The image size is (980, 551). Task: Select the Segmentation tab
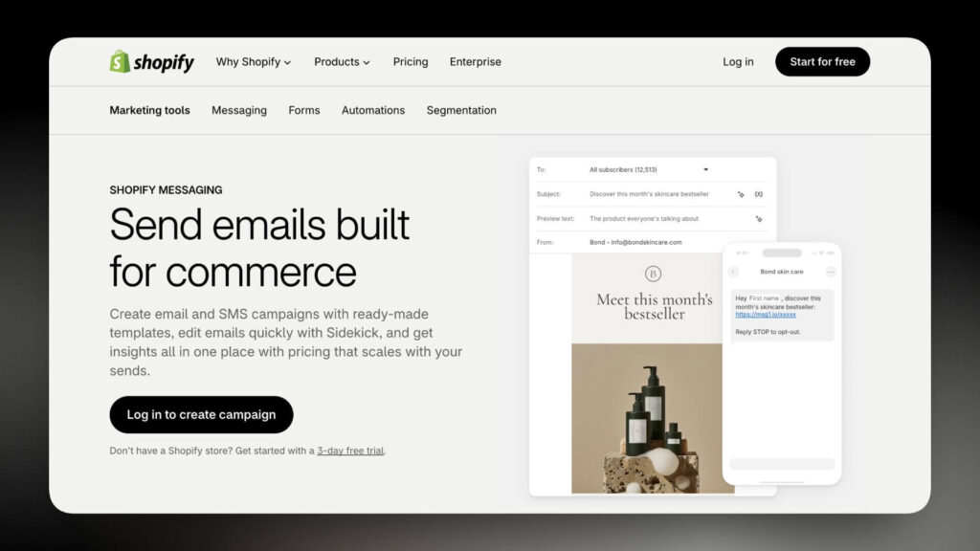click(x=461, y=110)
